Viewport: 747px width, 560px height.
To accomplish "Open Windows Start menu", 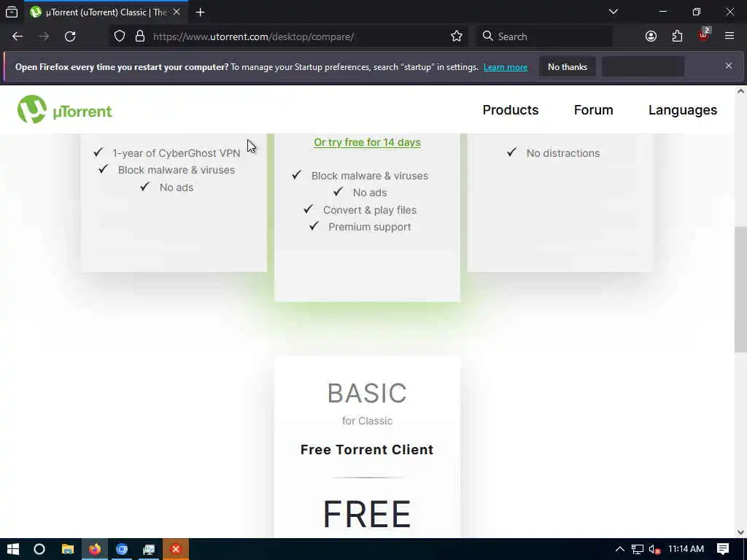I will point(13,549).
